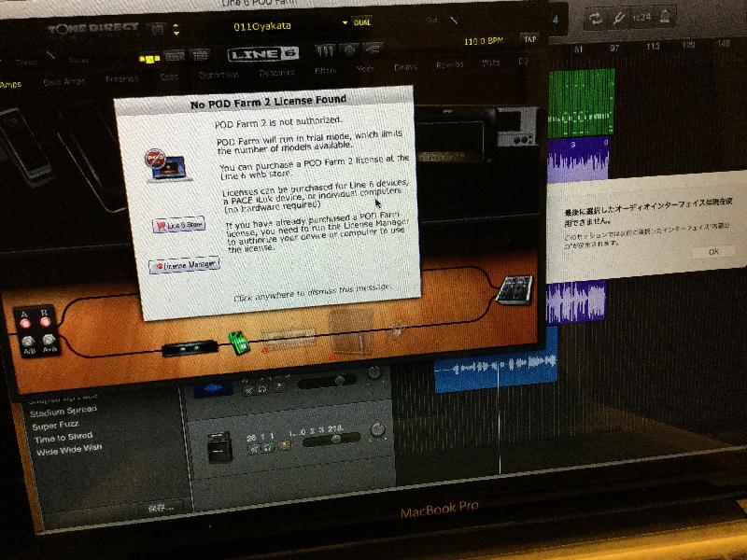Mute the upper track above amp track
The height and width of the screenshot is (560, 747).
tap(248, 391)
